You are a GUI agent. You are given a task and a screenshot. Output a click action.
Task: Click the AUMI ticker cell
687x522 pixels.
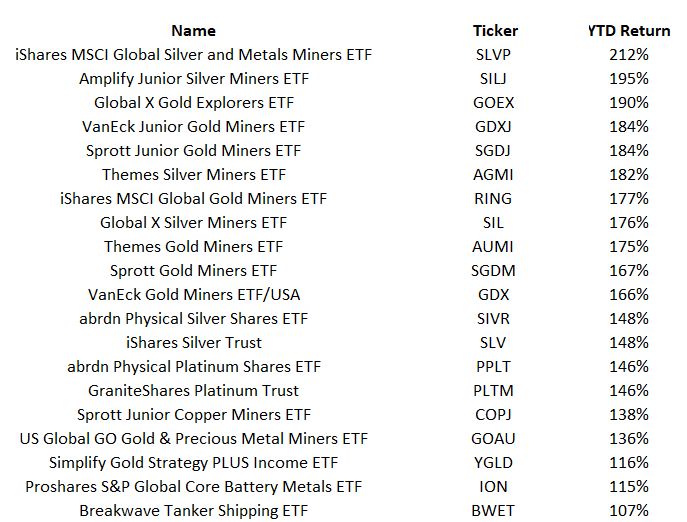point(494,246)
